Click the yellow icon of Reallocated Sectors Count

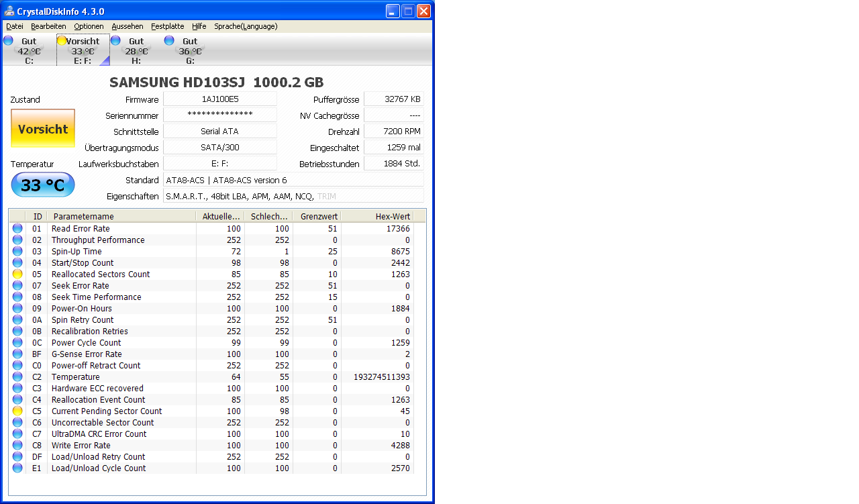(x=17, y=274)
